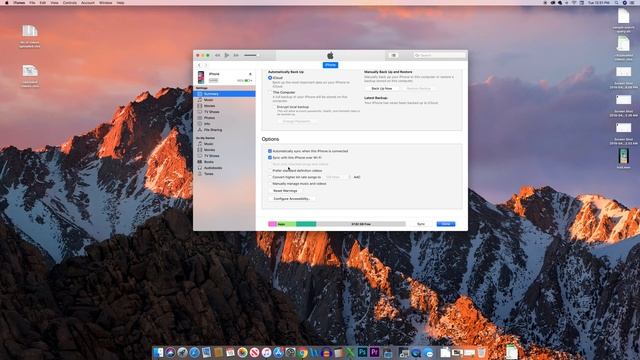Click the Configure Accessibility button
This screenshot has width=640, height=360.
point(291,199)
